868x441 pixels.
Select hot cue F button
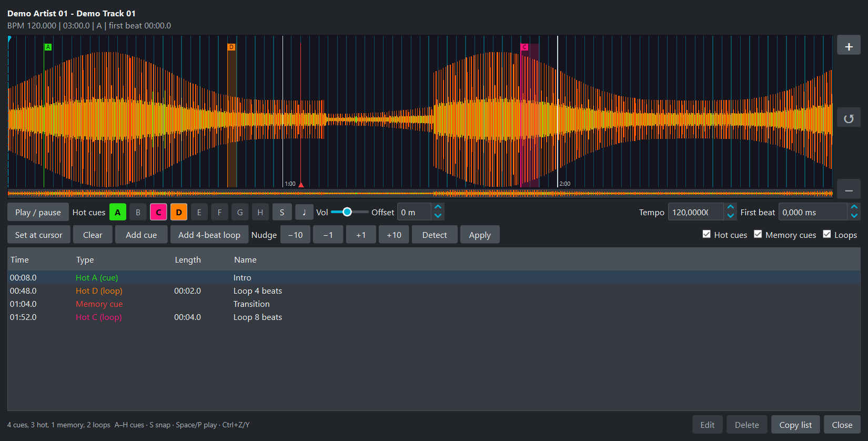click(219, 212)
